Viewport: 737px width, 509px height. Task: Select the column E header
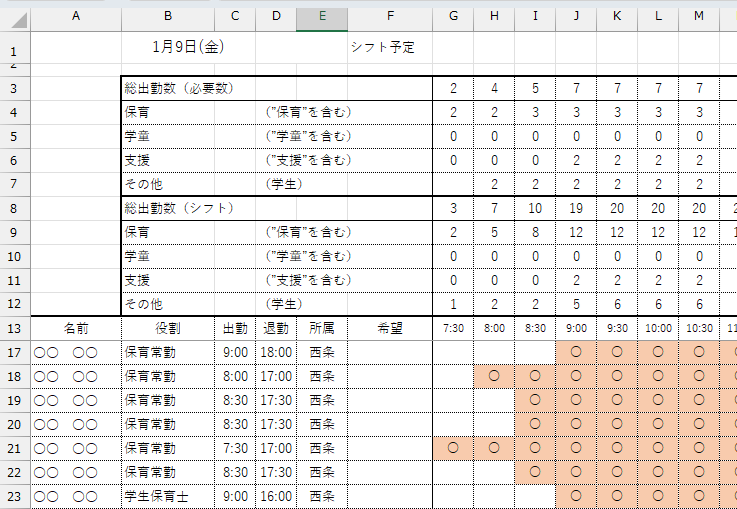click(322, 16)
